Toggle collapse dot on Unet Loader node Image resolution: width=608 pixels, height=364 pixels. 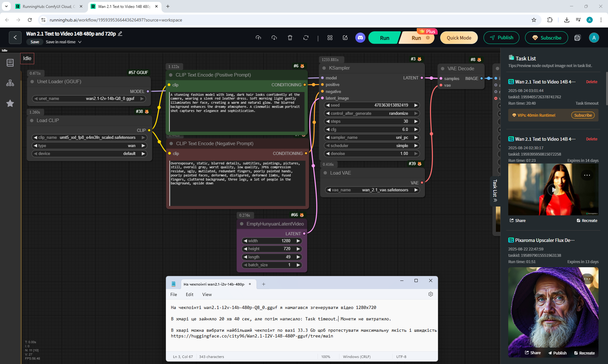(32, 82)
